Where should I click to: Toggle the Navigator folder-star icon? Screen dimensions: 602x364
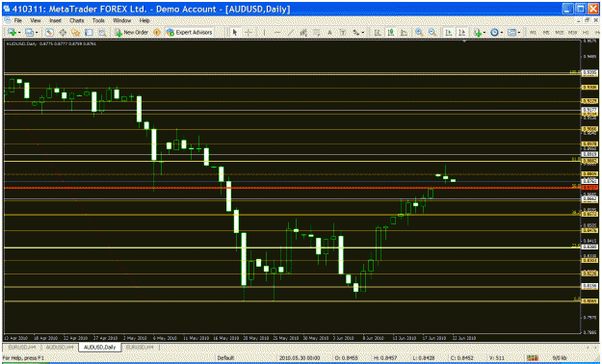(x=76, y=33)
